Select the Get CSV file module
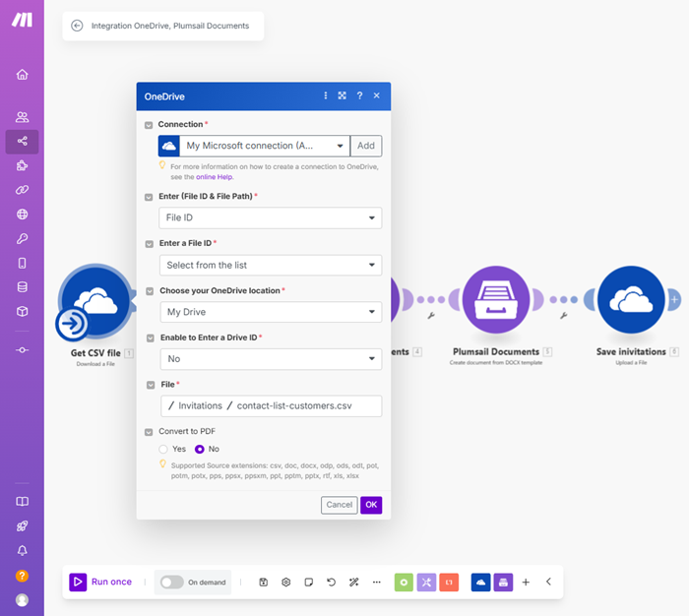This screenshot has height=616, width=689. pos(95,302)
